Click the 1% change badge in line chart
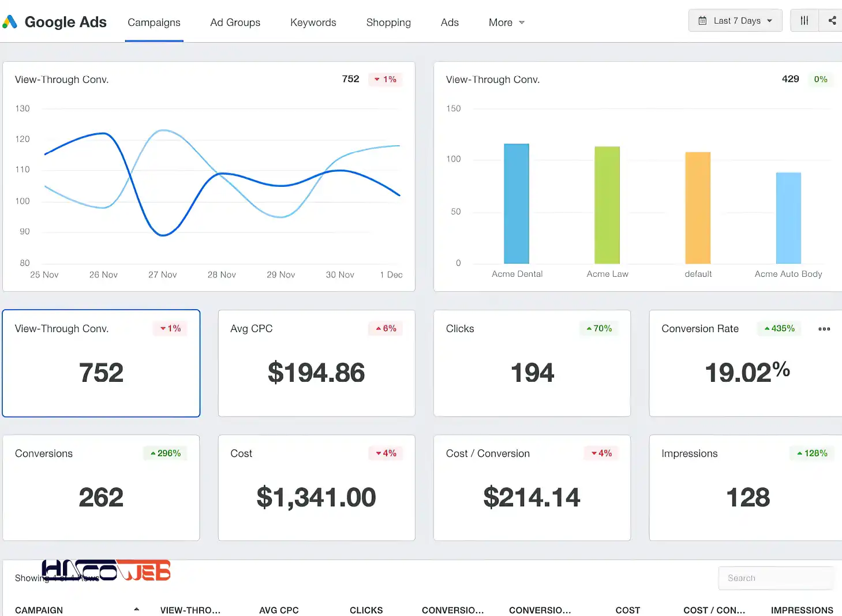 coord(385,80)
